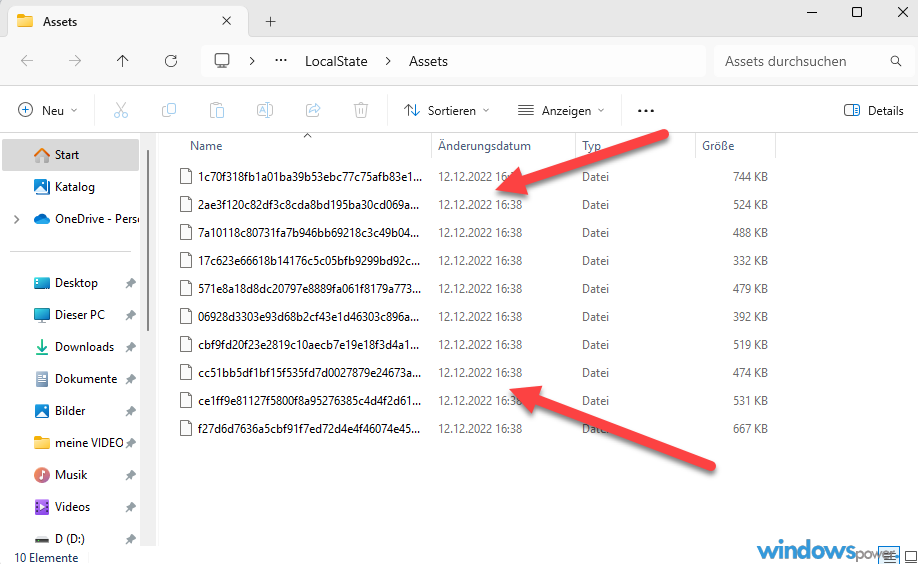Click the Rename icon in toolbar
Image resolution: width=918 pixels, height=564 pixels.
click(x=265, y=110)
